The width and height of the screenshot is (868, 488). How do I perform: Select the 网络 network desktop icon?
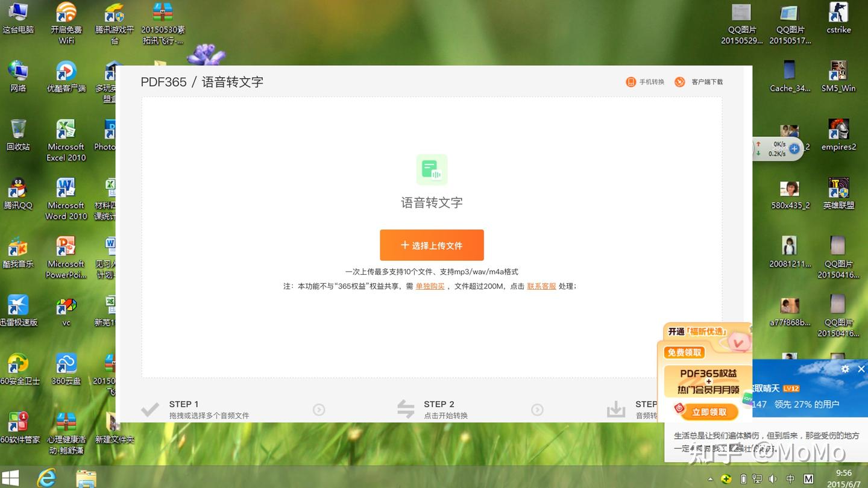coord(18,77)
